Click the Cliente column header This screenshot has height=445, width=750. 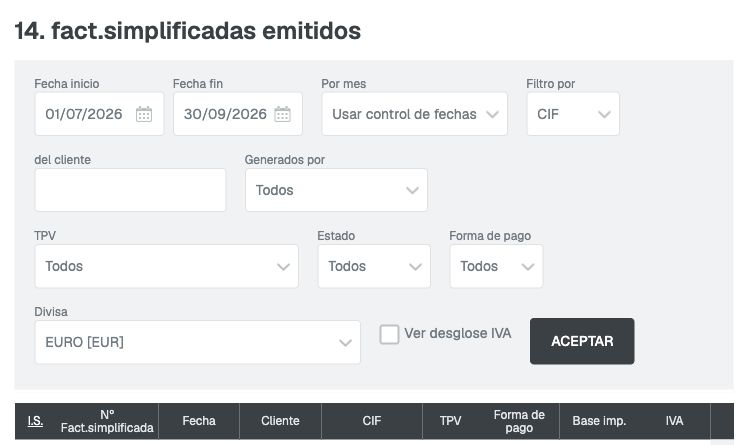point(280,421)
